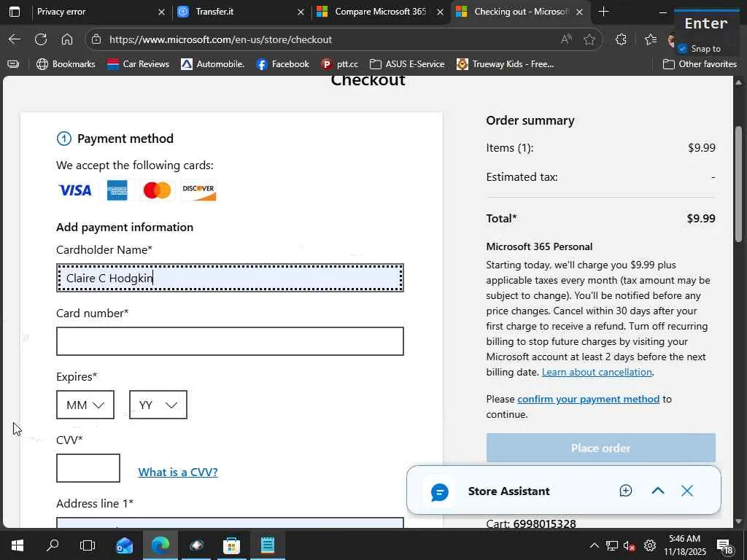Open the Windows Start menu

(18, 545)
